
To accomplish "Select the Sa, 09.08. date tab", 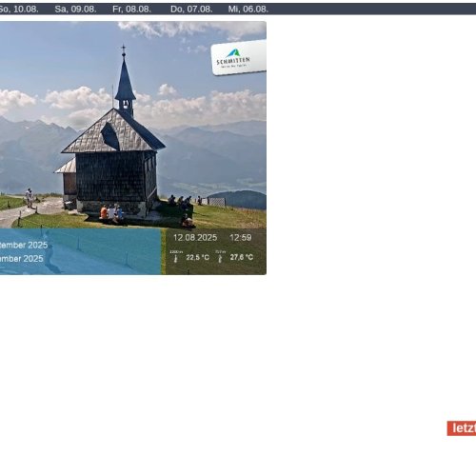I will [75, 10].
